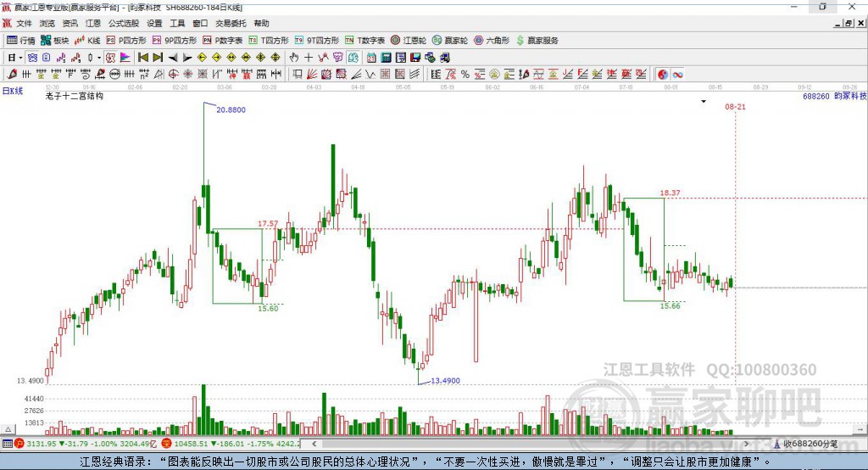Click the 老子十二宫结构 indicator title

click(75, 96)
